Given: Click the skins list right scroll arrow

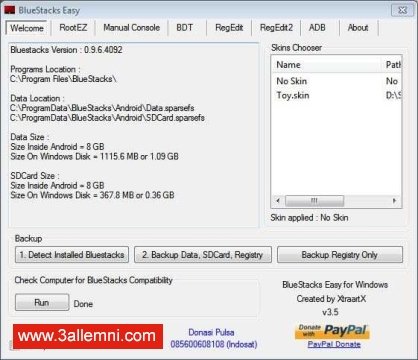Looking at the screenshot, I should click(394, 201).
